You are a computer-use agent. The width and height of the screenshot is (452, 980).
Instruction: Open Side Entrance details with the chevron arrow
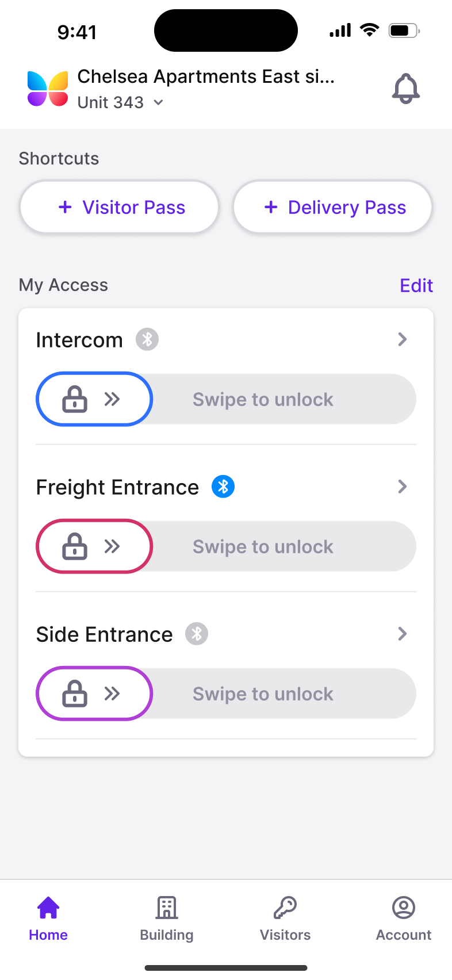point(403,634)
